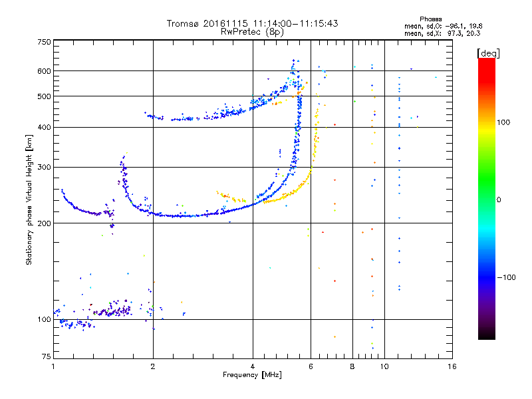Click the x-axis label '2'
The image size is (532, 399).
[153, 366]
